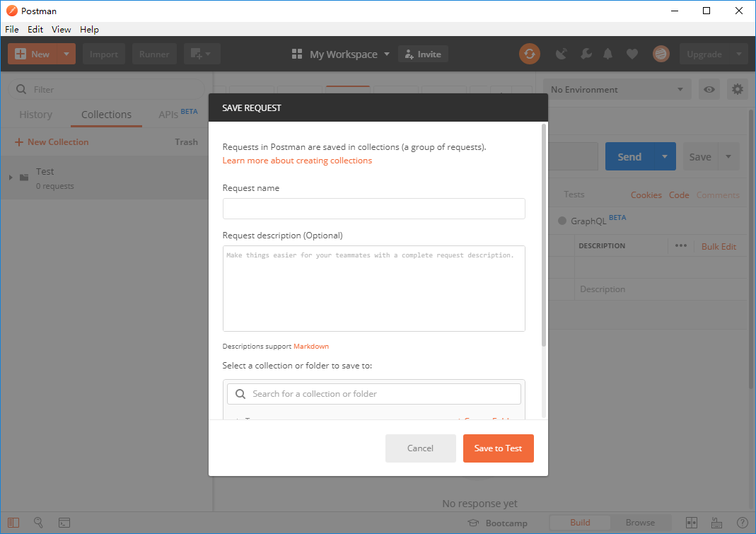Click the two-pane layout icon
Viewport: 756px width, 534px height.
coord(692,523)
